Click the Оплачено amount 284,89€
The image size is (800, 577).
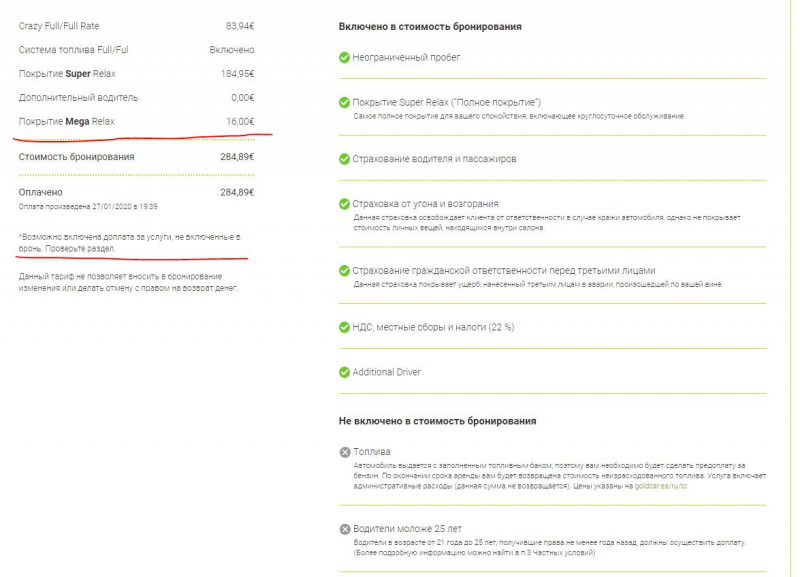pyautogui.click(x=237, y=192)
